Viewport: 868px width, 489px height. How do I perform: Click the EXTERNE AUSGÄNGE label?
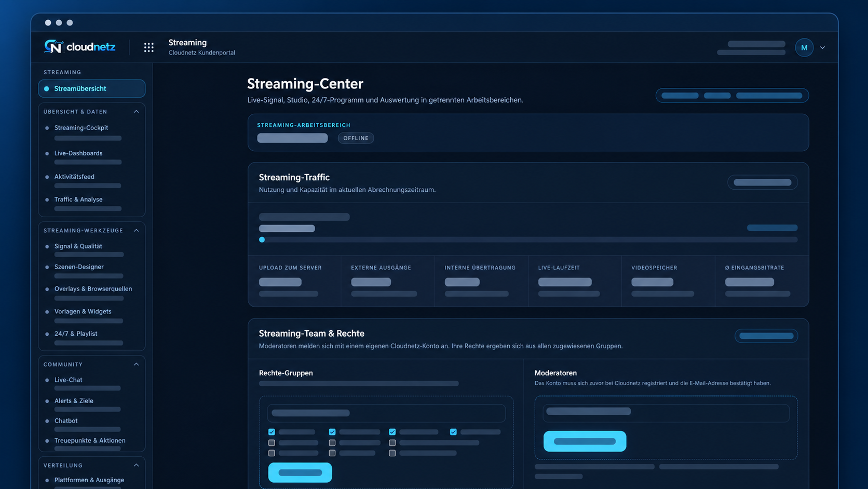(381, 268)
